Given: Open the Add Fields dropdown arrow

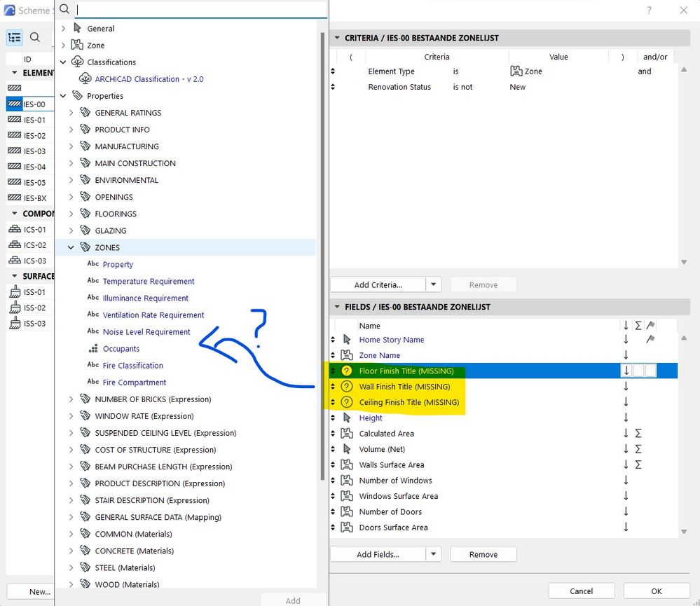Looking at the screenshot, I should 434,553.
